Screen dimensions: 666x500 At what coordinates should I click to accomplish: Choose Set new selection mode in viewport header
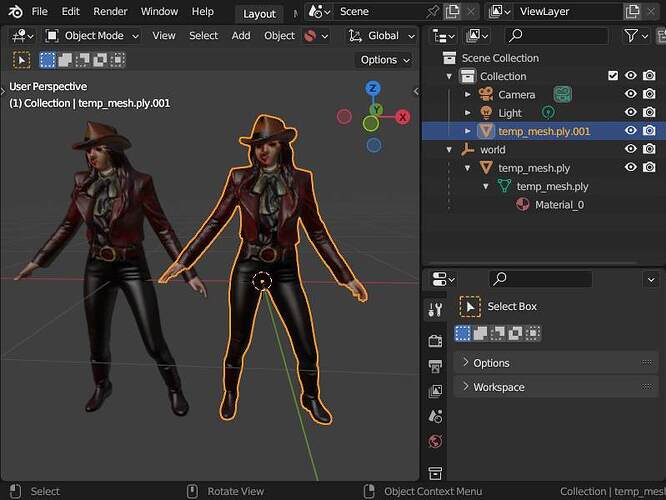coord(47,60)
